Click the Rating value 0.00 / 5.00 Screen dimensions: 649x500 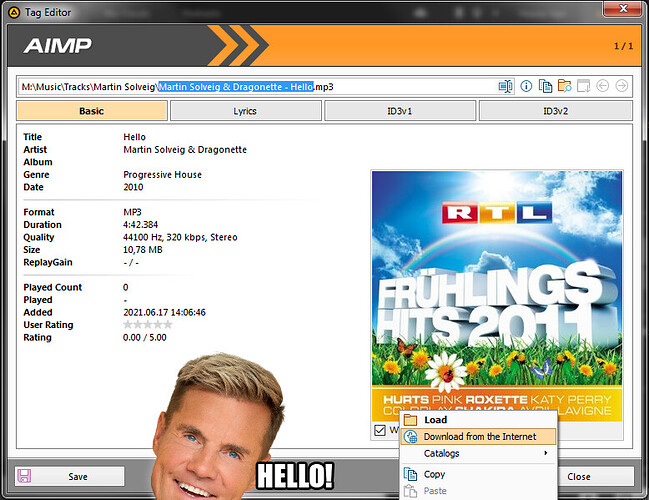pyautogui.click(x=145, y=337)
